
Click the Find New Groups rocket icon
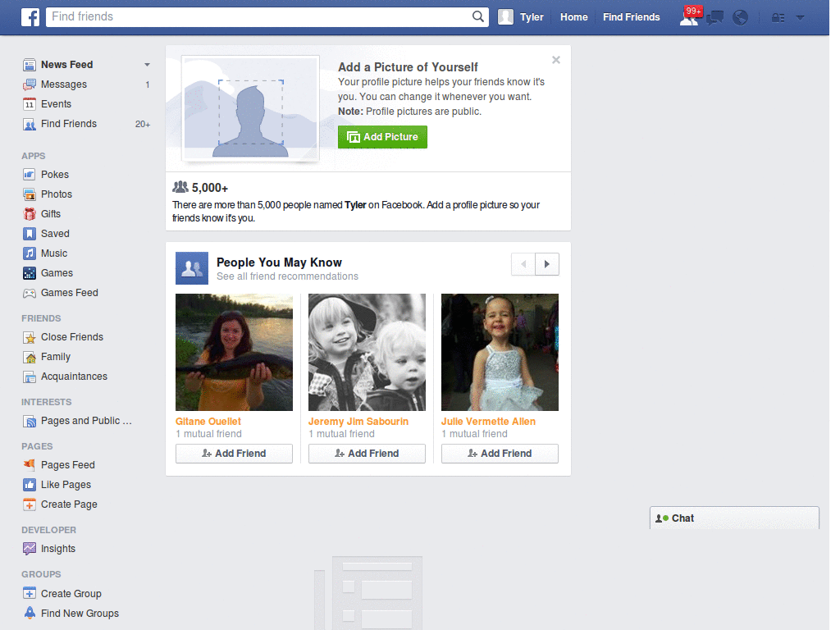(30, 614)
